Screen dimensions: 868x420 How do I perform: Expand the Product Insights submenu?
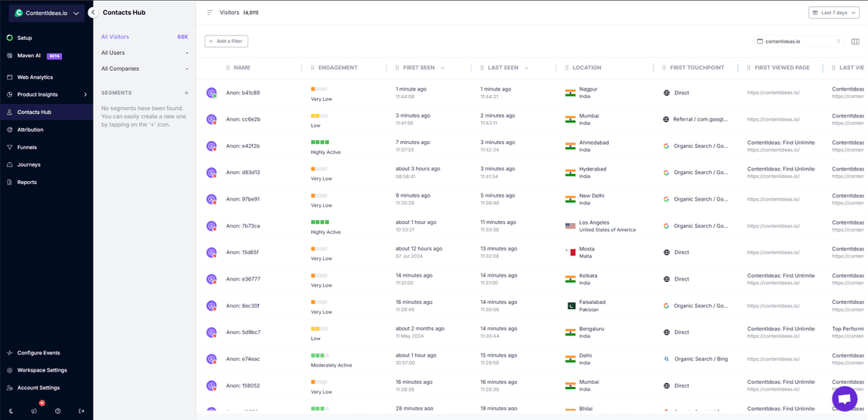tap(85, 95)
